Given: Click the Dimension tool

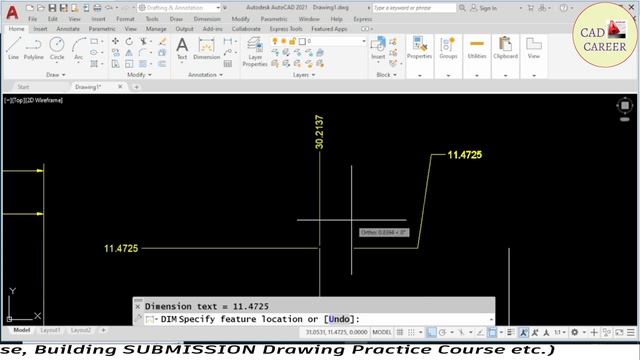Looking at the screenshot, I should point(207,48).
